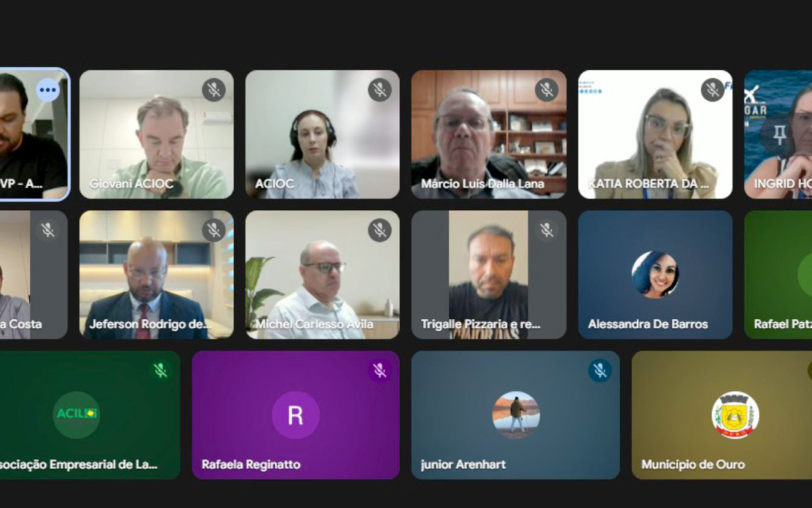The image size is (812, 508).
Task: Click muted mic icon on Michel Carlesso Avila tile
Action: [x=380, y=230]
